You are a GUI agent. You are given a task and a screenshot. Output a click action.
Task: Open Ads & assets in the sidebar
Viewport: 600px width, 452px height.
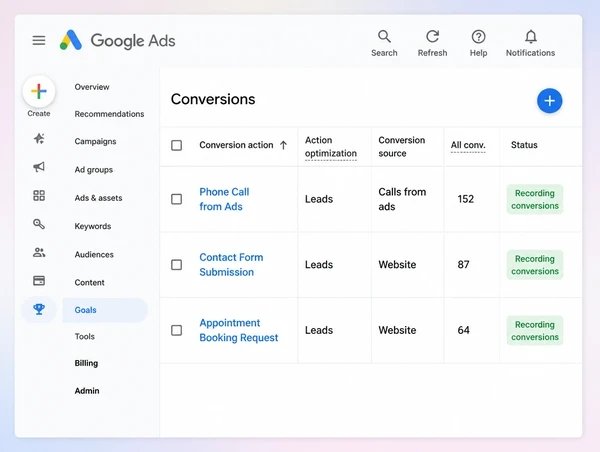[98, 198]
